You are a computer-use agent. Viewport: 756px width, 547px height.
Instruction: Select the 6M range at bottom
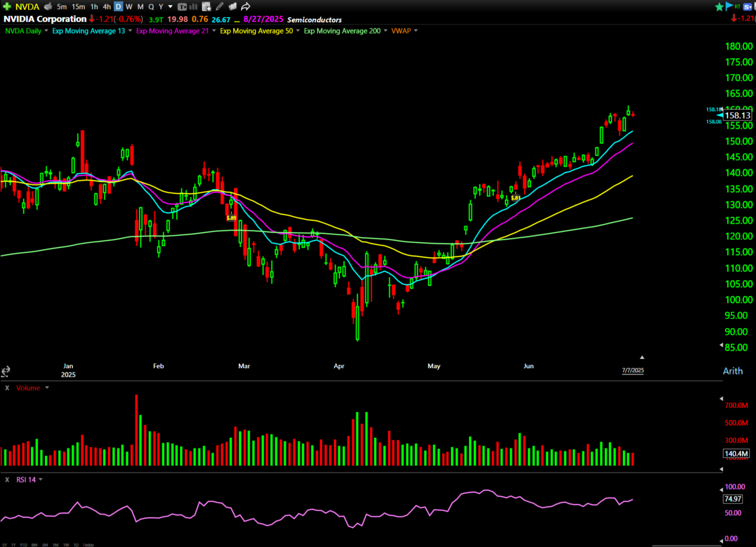34,545
